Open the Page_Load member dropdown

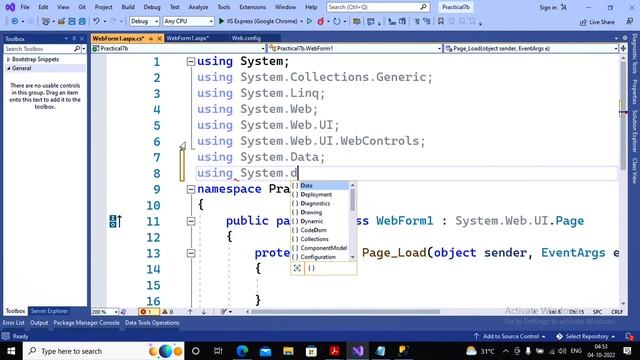pyautogui.click(x=531, y=48)
